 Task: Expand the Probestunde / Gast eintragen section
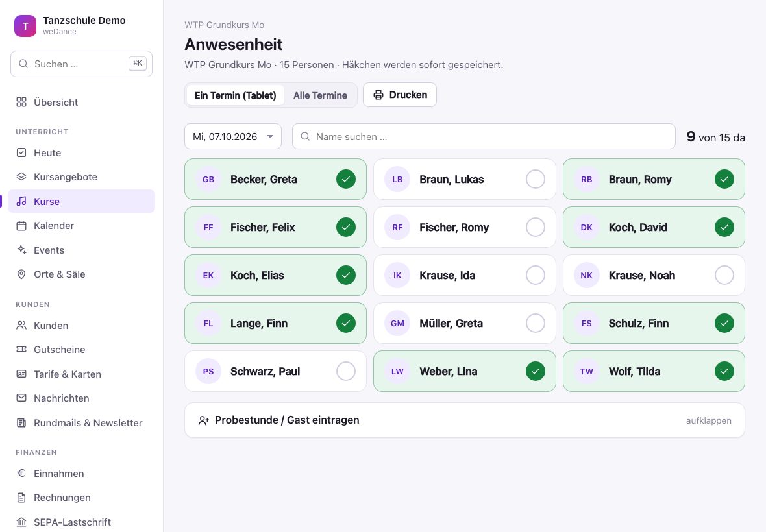[465, 420]
